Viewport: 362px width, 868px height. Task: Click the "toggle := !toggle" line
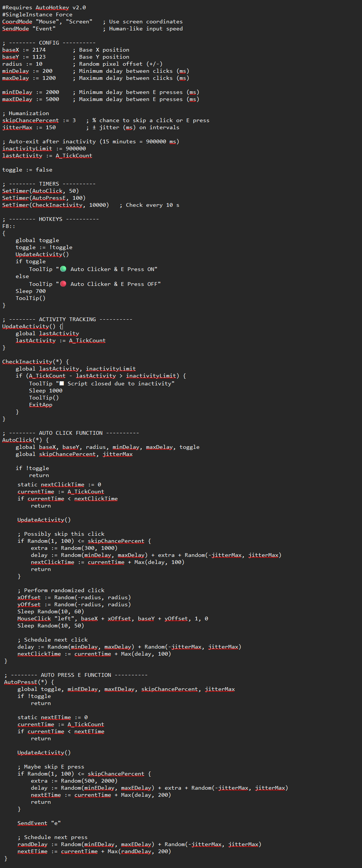click(44, 247)
